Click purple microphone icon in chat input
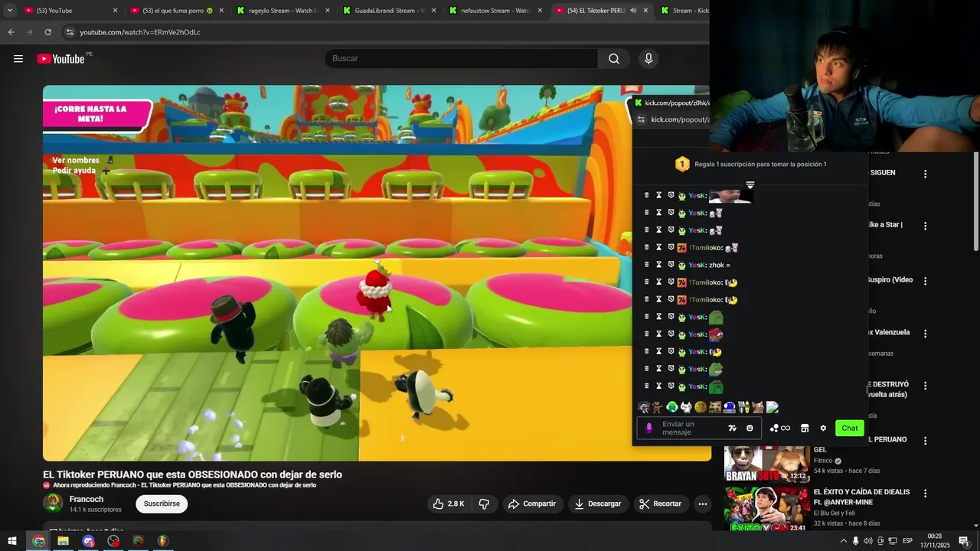Viewport: 980px width, 551px height. pos(649,429)
